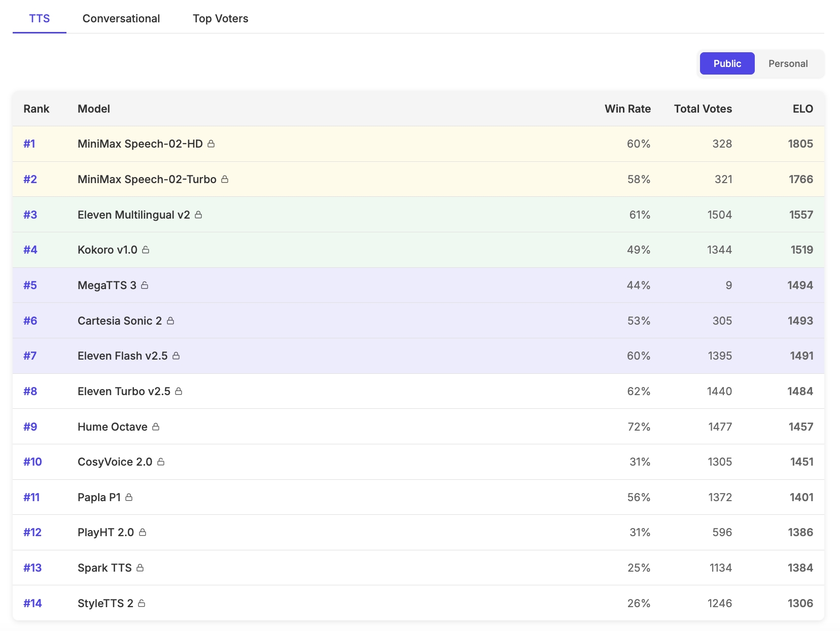The image size is (840, 631).
Task: Click the 49% win rate cell
Action: coord(639,250)
